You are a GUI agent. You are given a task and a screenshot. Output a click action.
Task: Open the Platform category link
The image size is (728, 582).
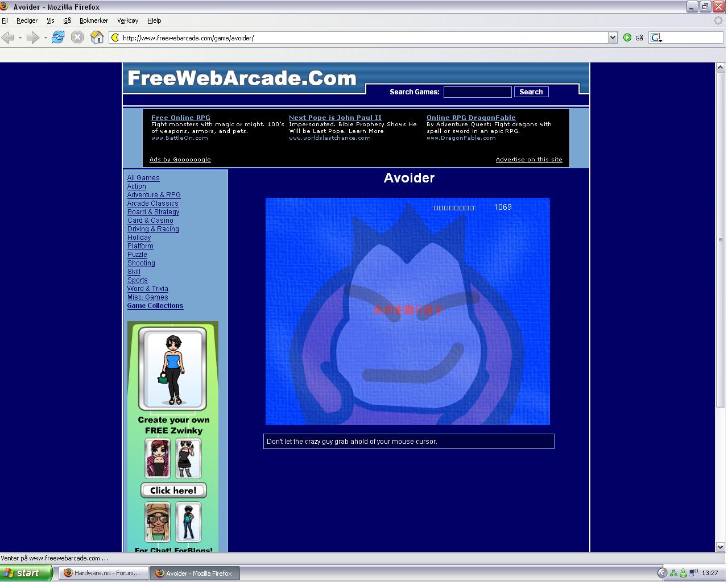click(x=140, y=246)
